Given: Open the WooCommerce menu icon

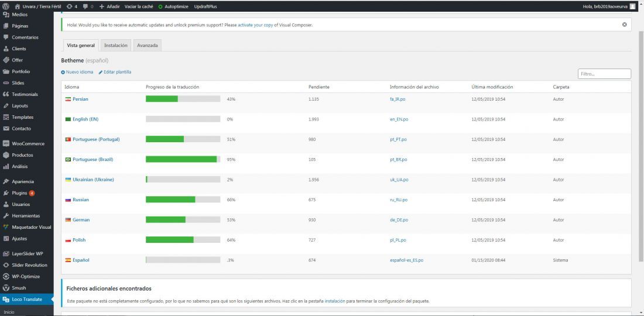Looking at the screenshot, I should point(6,143).
